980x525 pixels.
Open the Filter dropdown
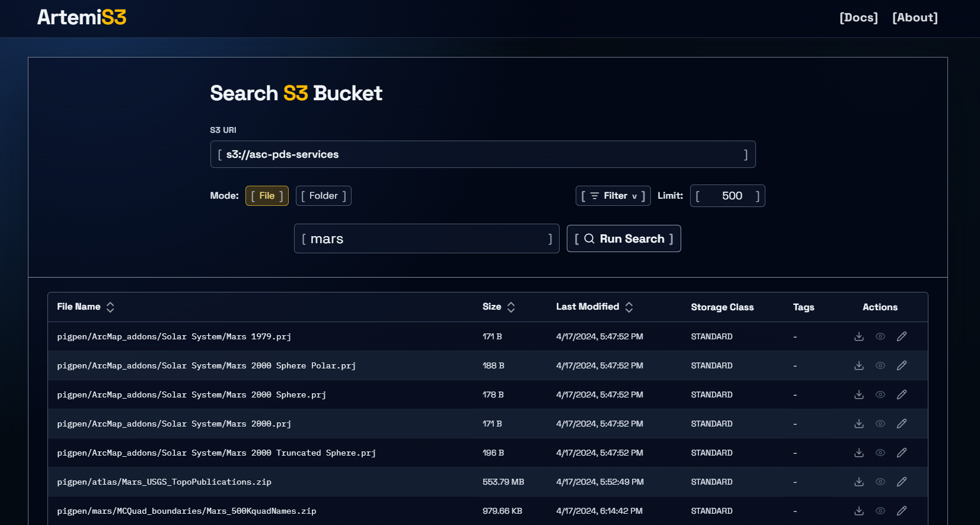click(613, 196)
